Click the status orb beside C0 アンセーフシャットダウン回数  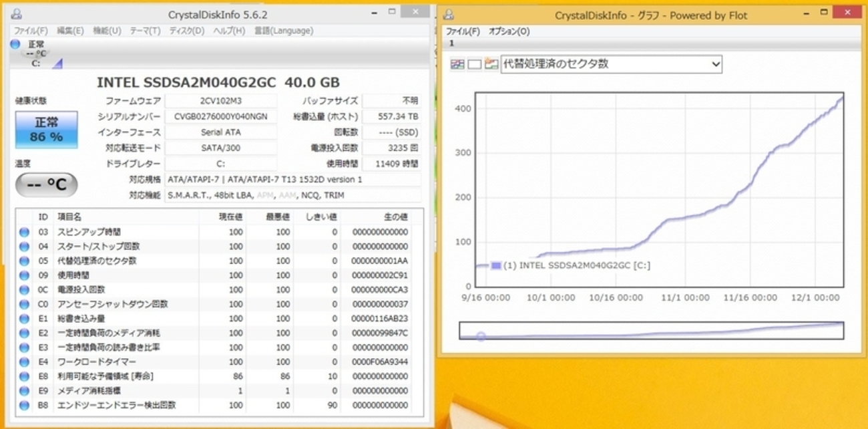[x=25, y=304]
